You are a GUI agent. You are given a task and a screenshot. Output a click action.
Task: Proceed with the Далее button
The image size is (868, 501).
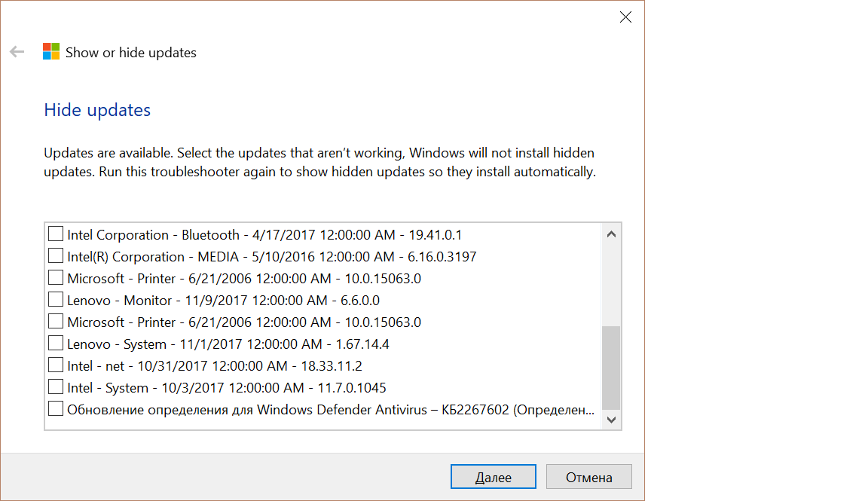(x=494, y=477)
